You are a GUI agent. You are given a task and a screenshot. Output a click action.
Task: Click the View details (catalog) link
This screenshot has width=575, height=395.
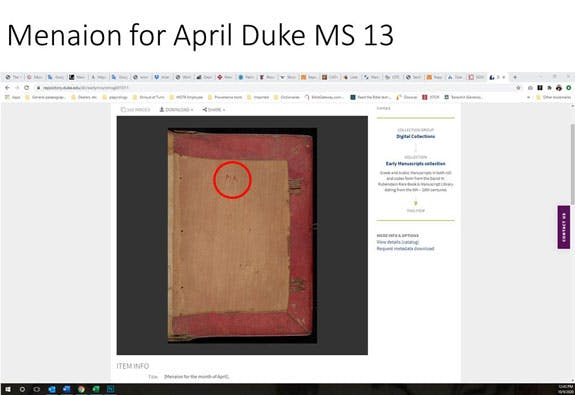[398, 242]
